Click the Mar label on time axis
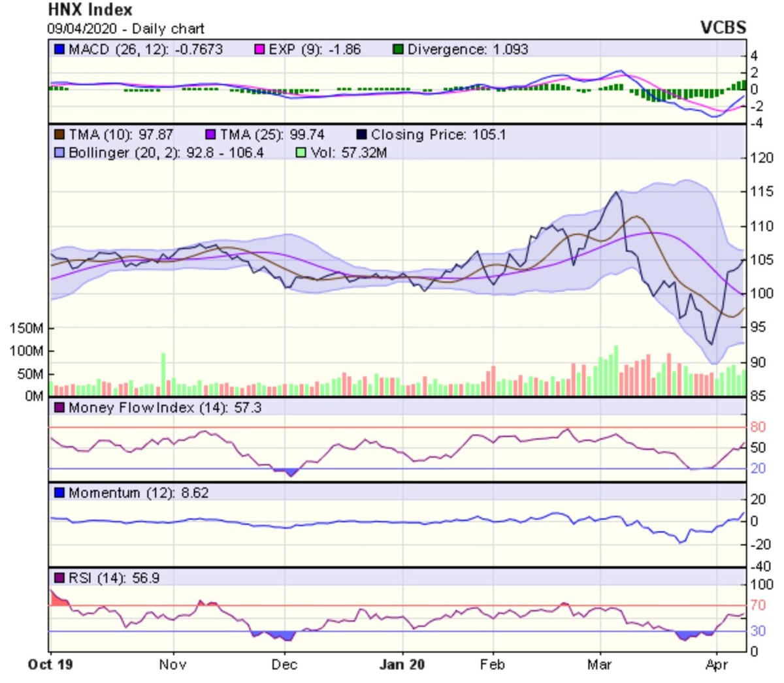This screenshot has width=784, height=683. pos(599,665)
